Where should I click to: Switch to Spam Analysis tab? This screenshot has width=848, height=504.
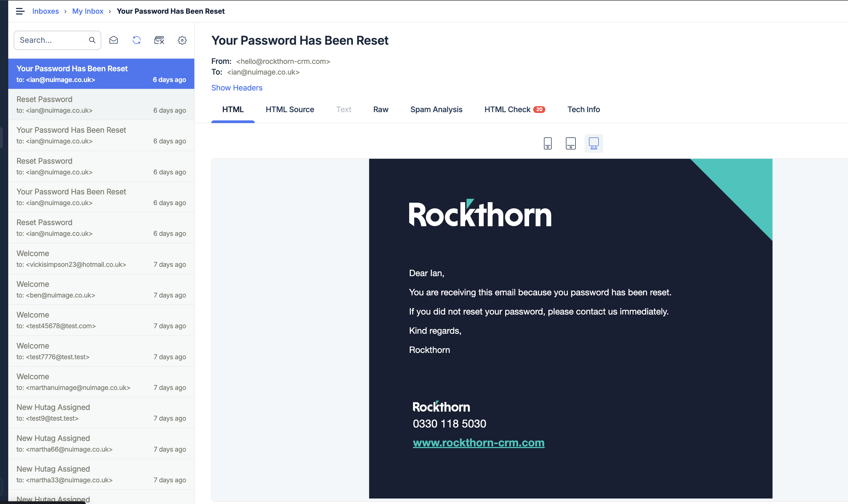click(436, 109)
